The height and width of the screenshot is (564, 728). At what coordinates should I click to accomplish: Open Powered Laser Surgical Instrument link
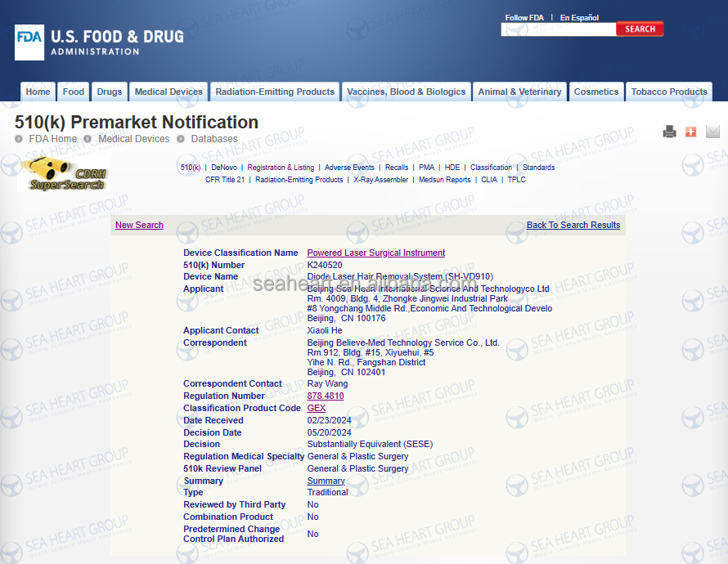point(376,253)
